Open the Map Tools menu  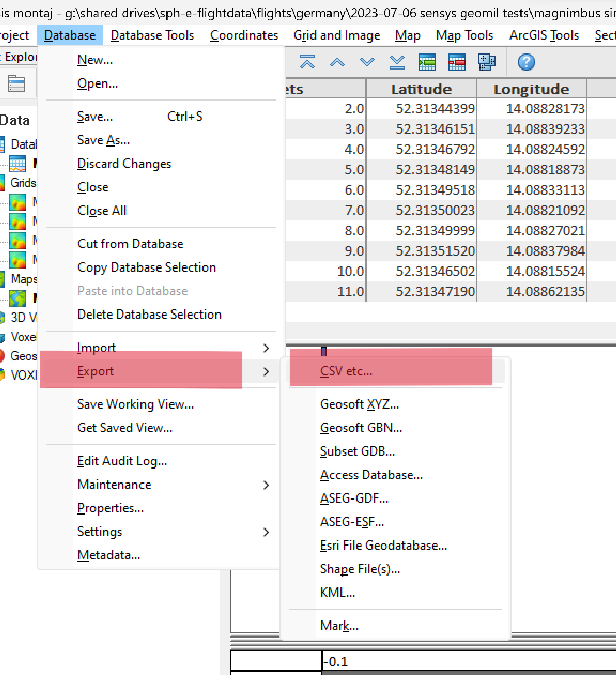[464, 35]
